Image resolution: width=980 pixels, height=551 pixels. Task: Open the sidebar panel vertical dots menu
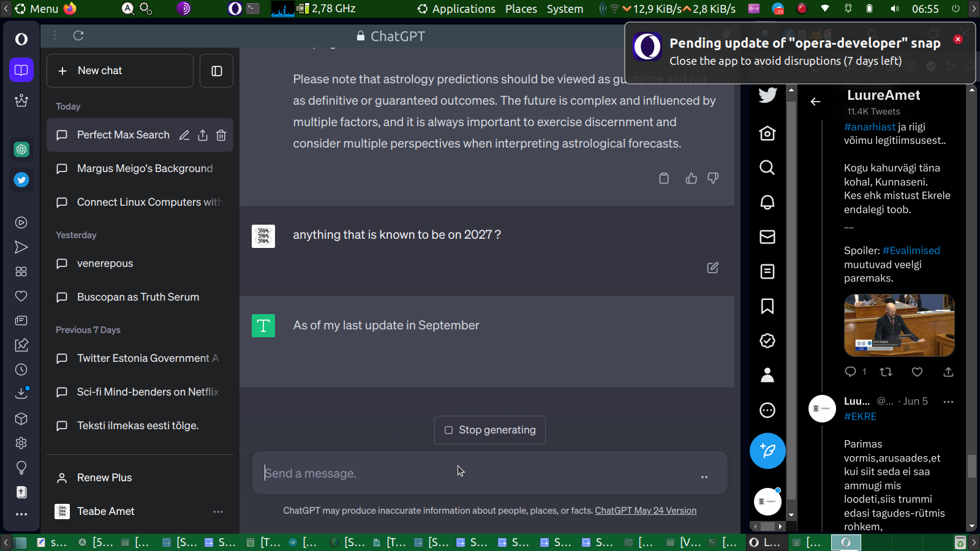point(55,36)
